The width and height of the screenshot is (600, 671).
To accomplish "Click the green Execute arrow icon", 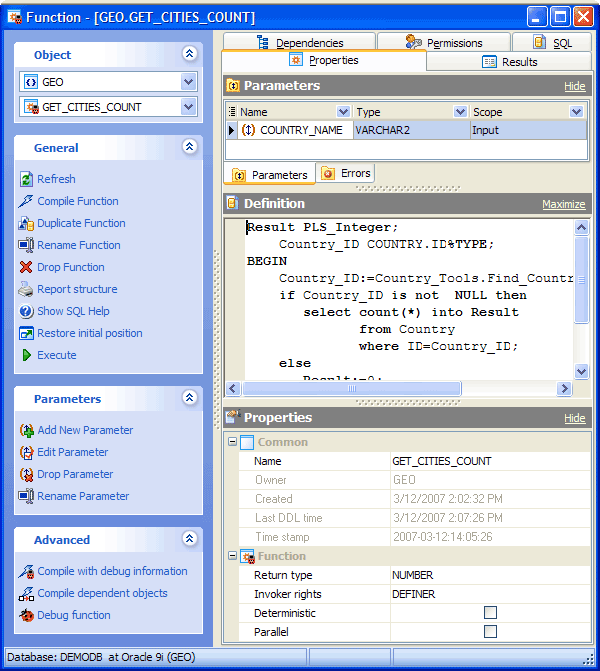I will [x=27, y=355].
